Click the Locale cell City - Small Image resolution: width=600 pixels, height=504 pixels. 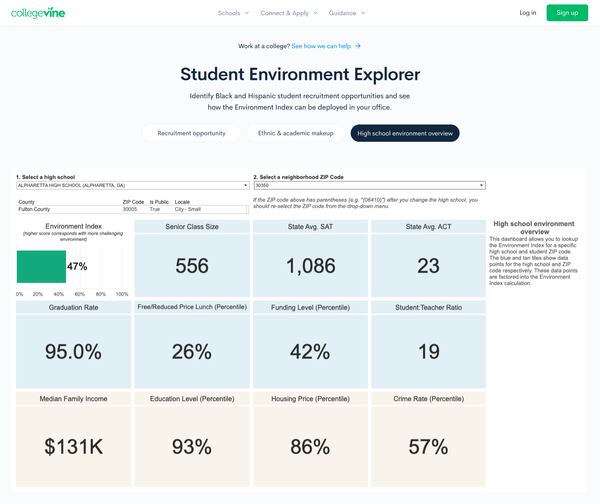188,209
